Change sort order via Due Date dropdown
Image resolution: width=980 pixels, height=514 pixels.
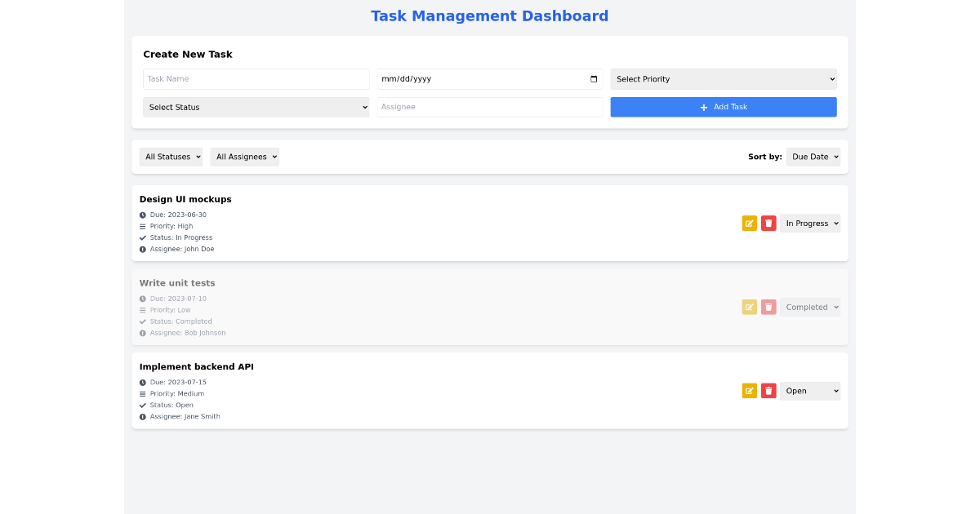[x=813, y=157]
